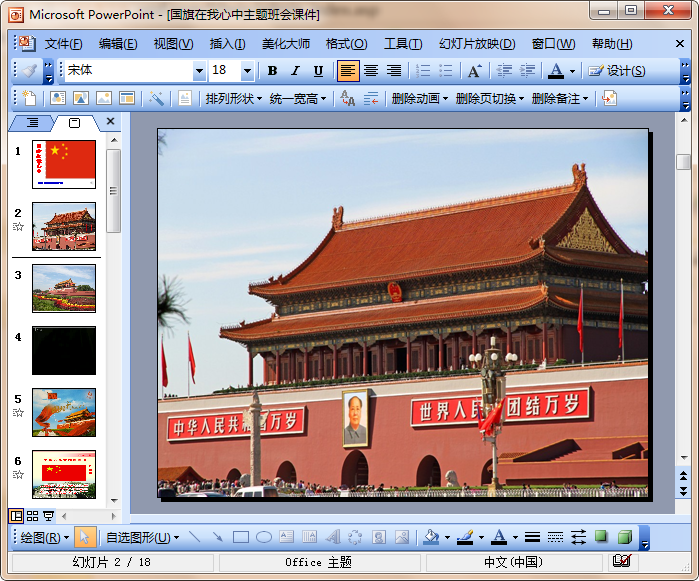Toggle Italic formatting
This screenshot has width=699, height=581.
coord(295,71)
